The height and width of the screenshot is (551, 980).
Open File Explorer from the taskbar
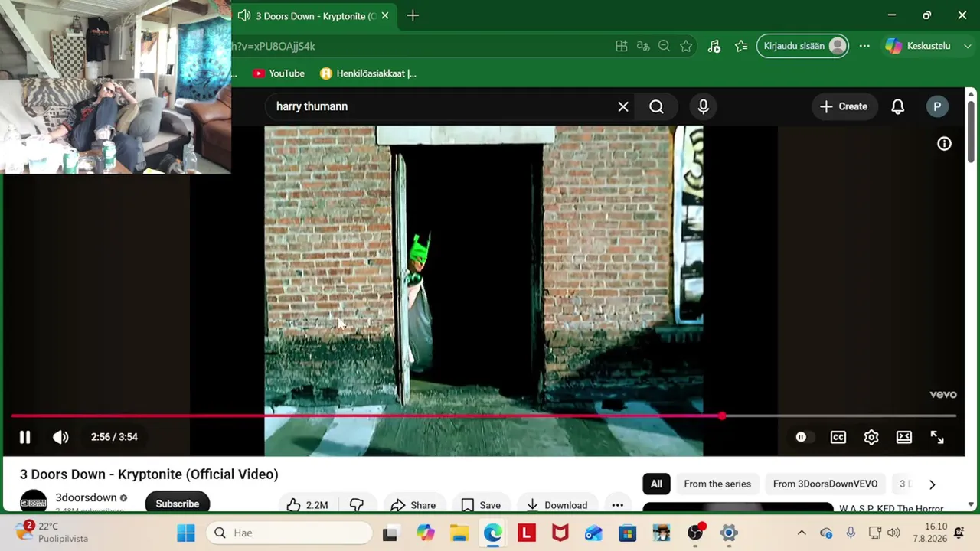pos(459,533)
